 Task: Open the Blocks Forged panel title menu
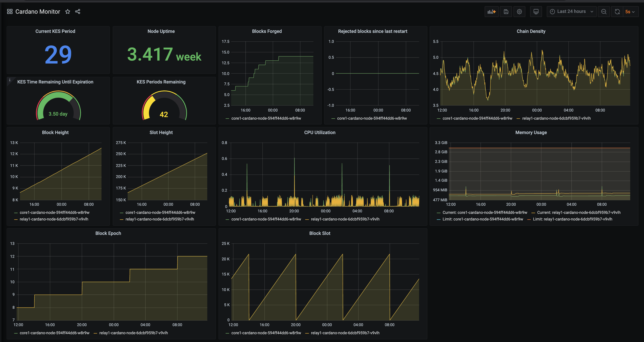point(267,31)
